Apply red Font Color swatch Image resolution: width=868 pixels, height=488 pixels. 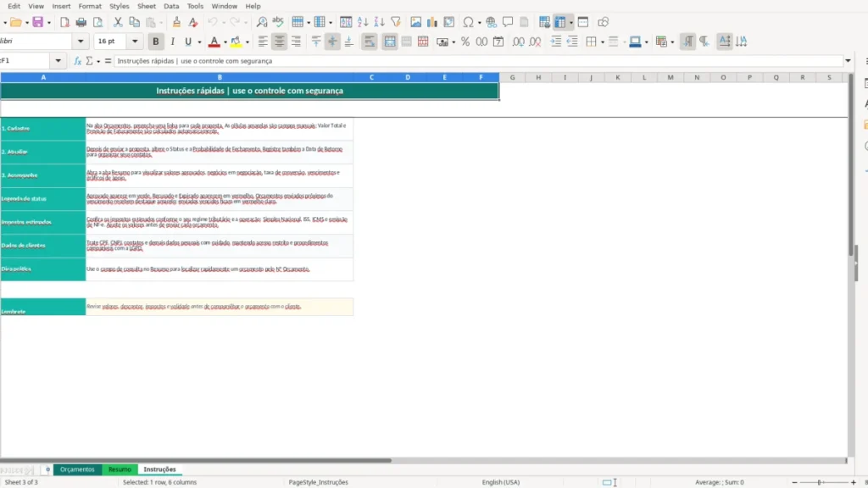tap(214, 42)
